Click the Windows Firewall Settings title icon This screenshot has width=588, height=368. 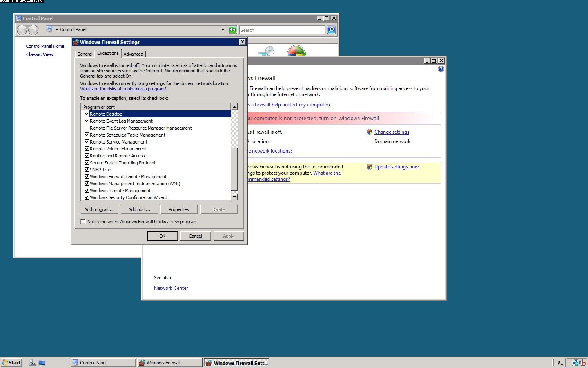76,42
